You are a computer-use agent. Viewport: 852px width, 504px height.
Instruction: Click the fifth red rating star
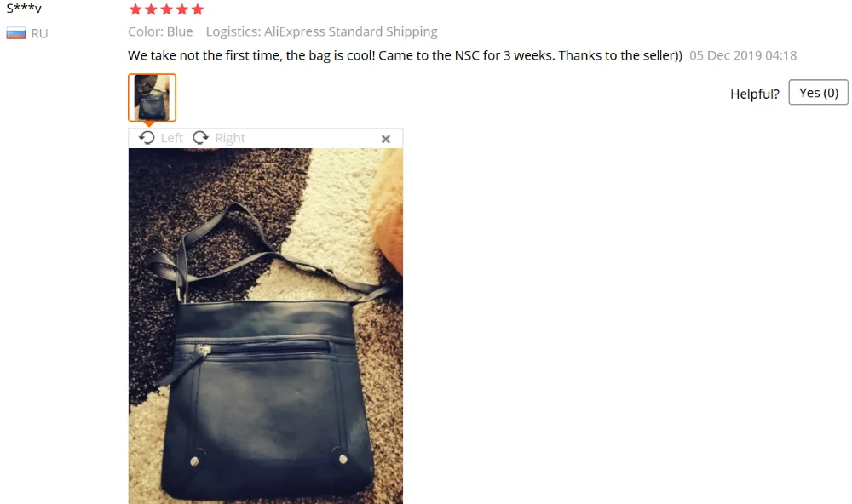198,9
